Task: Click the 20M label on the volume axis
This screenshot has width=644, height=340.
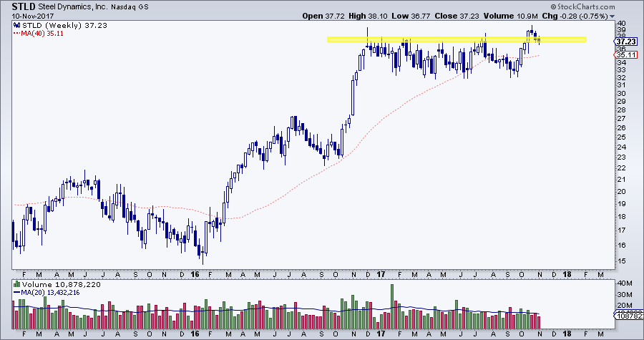Action: point(623,305)
